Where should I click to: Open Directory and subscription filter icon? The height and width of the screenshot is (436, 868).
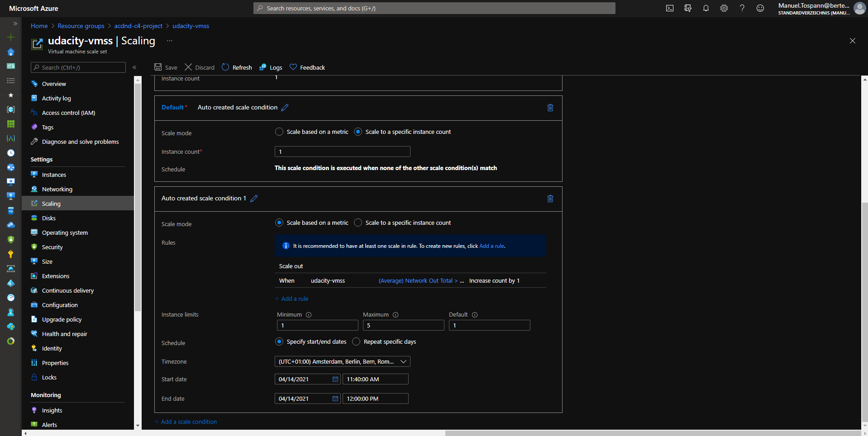click(x=688, y=8)
